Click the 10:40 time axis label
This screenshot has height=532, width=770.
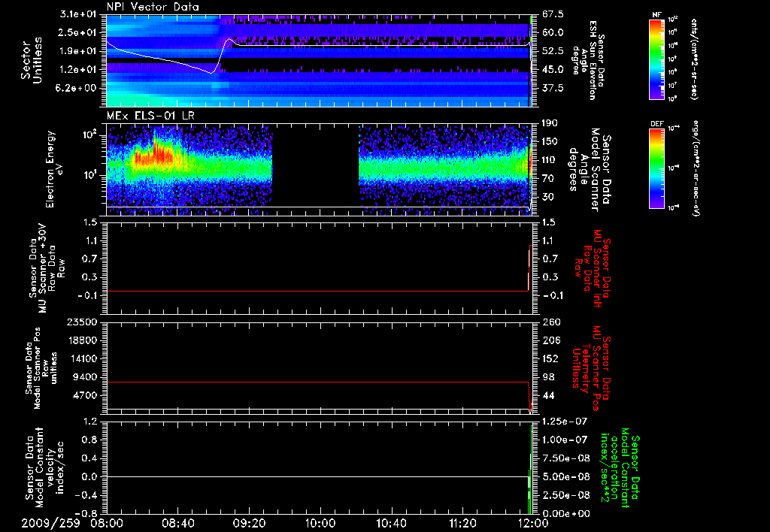tap(391, 523)
